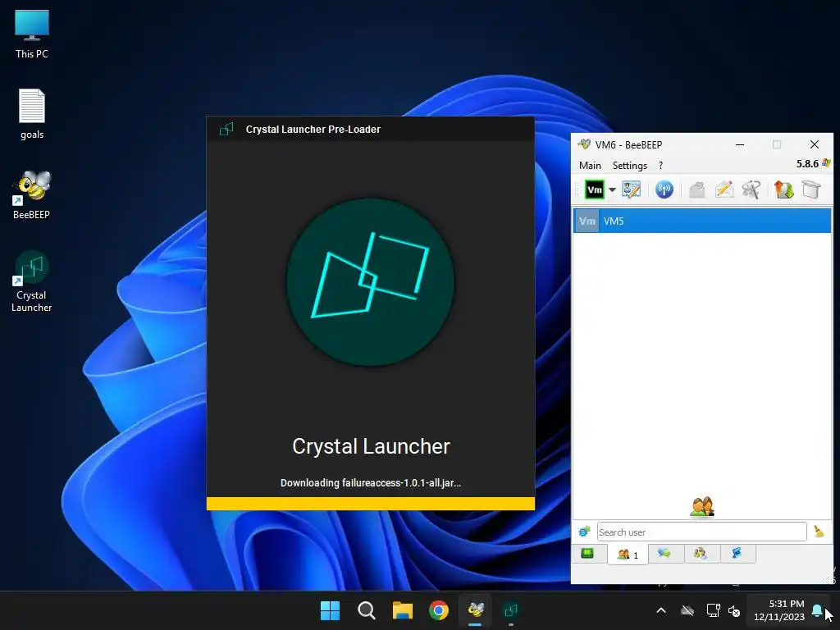Switch to the groups tab in BeeBEEP
Screen dimensions: 840x630
tap(701, 554)
